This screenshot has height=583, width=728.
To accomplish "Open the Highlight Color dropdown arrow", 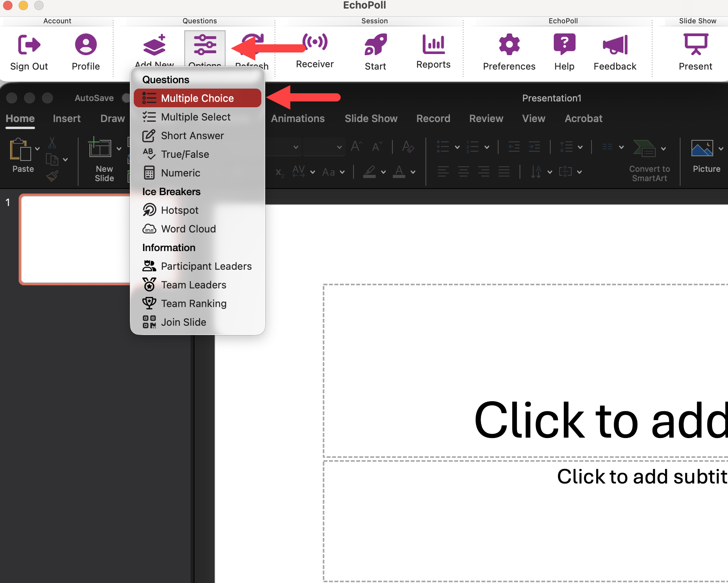I will coord(383,172).
